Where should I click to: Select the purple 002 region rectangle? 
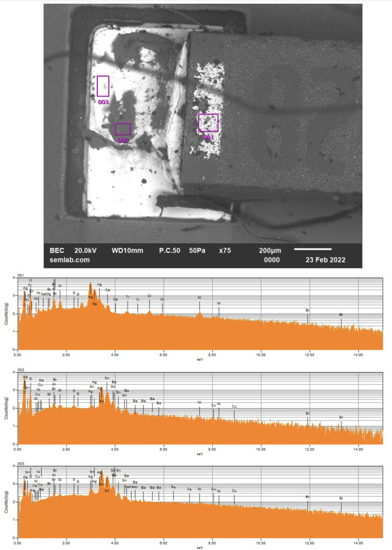coord(122,129)
